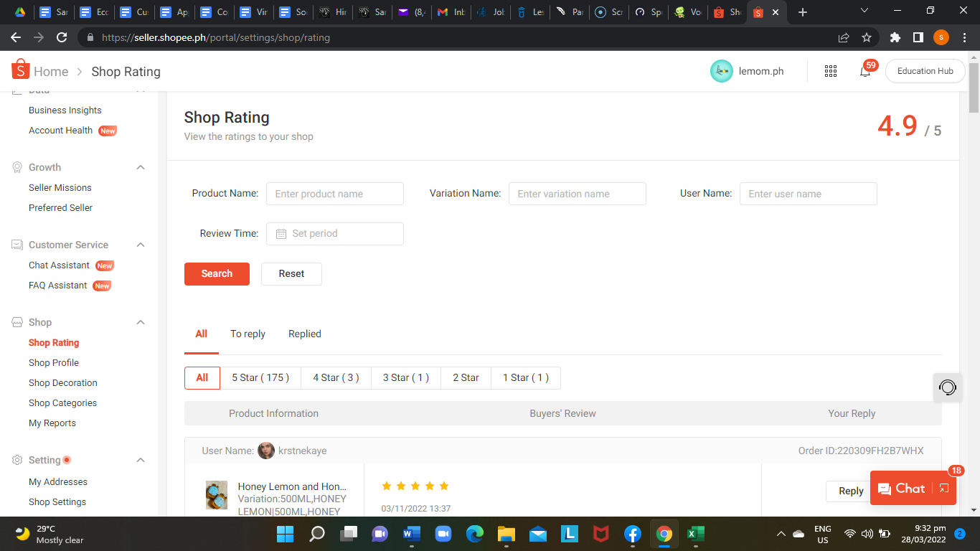Go to Home in the breadcrumb
This screenshot has width=980, height=551.
(x=51, y=72)
